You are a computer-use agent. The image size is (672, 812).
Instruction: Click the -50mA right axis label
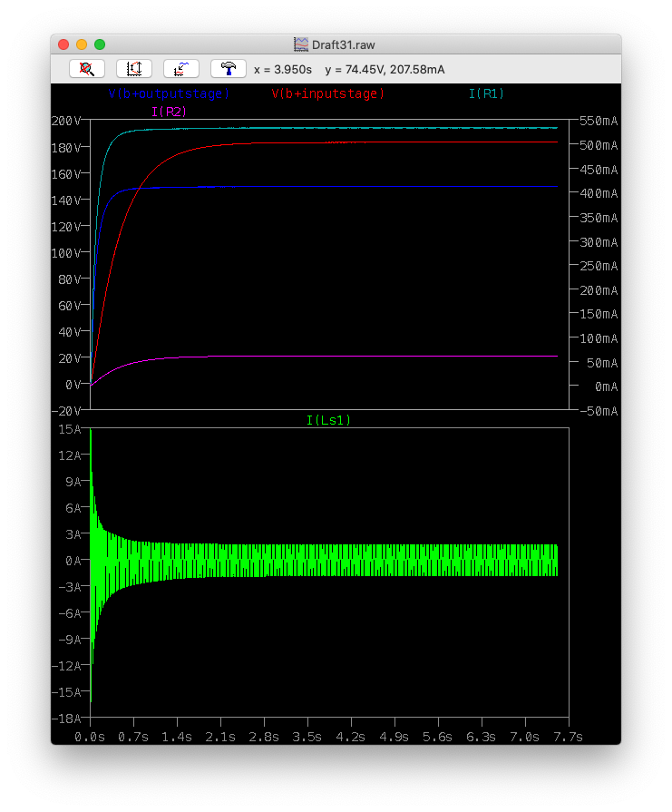(599, 411)
